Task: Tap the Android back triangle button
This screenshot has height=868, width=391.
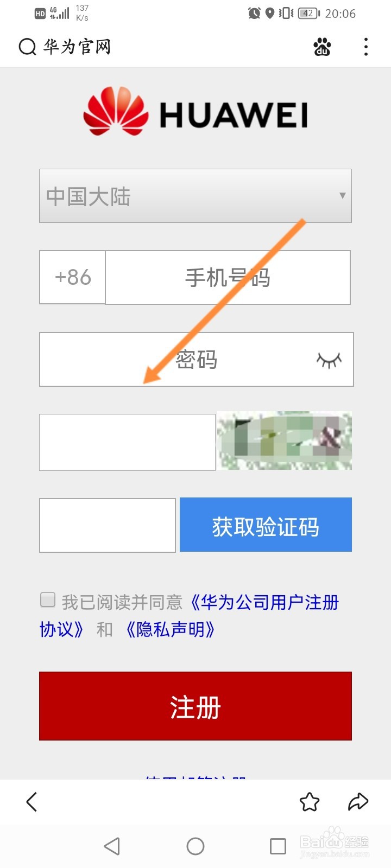Action: [112, 846]
